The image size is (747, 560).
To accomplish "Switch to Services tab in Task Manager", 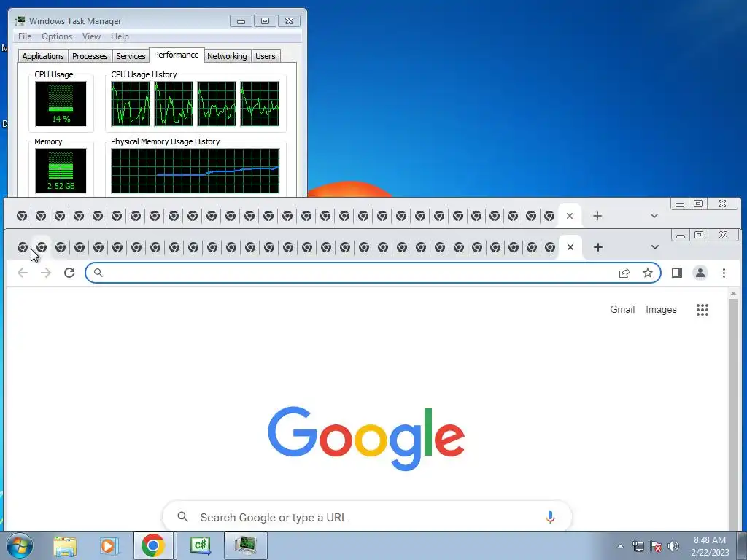I will point(131,56).
